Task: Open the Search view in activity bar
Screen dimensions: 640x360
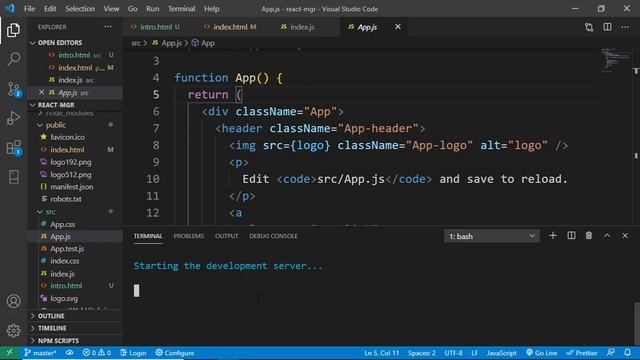Action: pos(13,59)
